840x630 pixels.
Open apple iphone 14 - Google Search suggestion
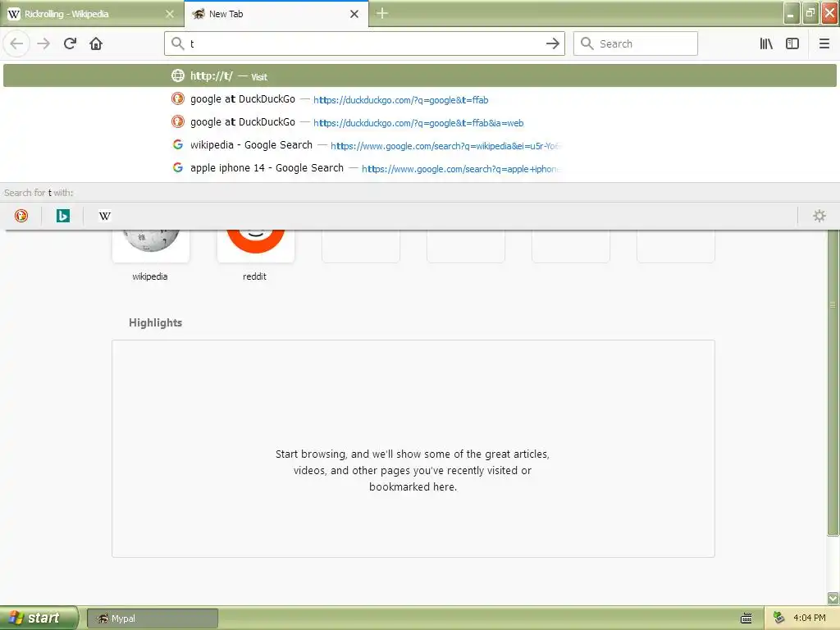pyautogui.click(x=420, y=168)
